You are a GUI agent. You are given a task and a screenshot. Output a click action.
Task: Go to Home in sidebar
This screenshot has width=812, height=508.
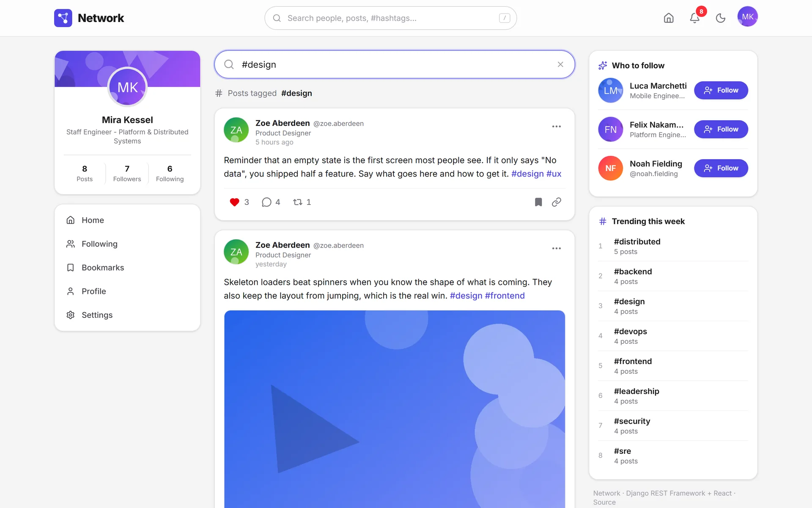[x=127, y=220]
